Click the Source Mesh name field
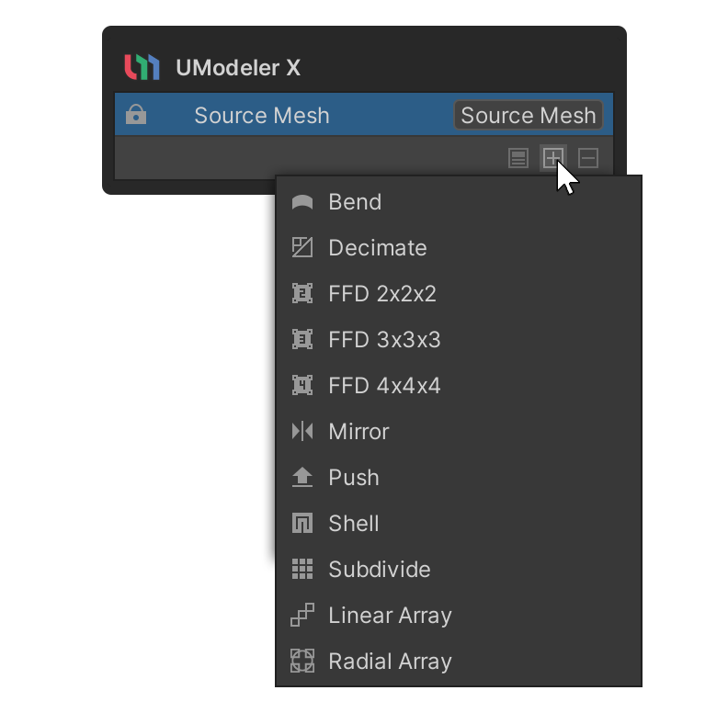Screen dimensions: 728x713 click(x=529, y=115)
